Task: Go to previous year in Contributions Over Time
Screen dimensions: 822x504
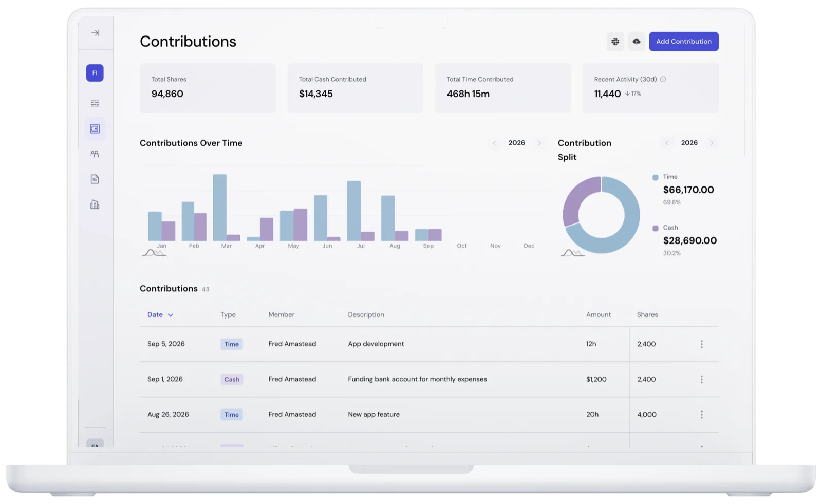Action: click(494, 143)
